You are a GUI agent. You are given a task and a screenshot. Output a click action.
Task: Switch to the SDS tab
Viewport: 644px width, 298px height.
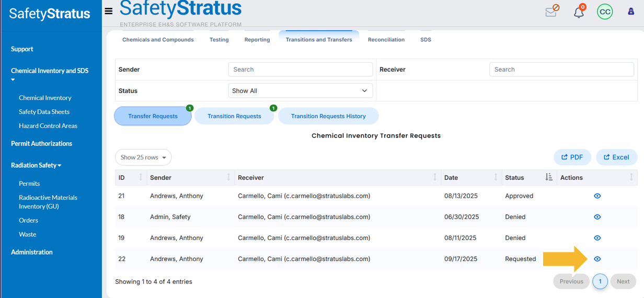[x=425, y=40]
